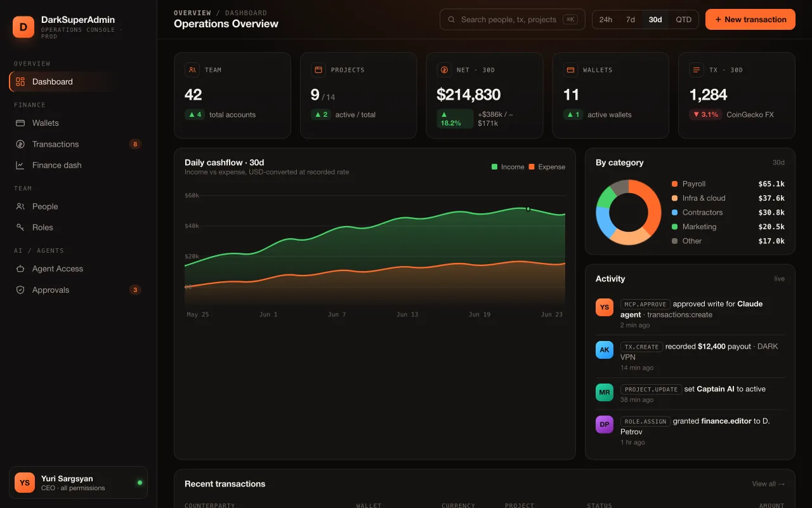This screenshot has height=508, width=812.
Task: Click the Approvals badge showing 3
Action: coord(134,290)
